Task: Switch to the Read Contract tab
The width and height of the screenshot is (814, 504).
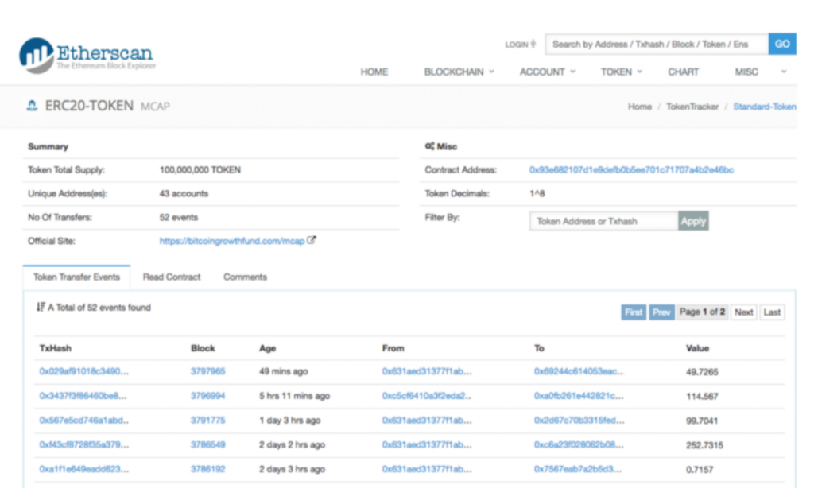Action: pos(172,277)
